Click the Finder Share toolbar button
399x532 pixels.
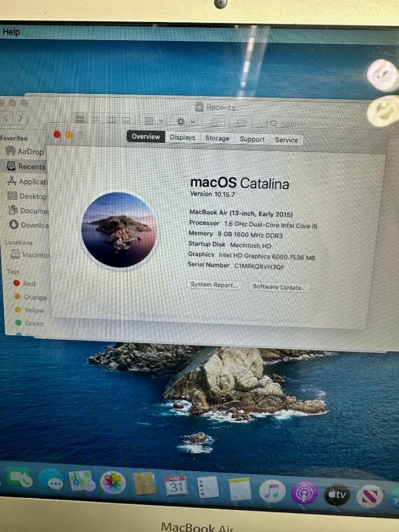[214, 122]
